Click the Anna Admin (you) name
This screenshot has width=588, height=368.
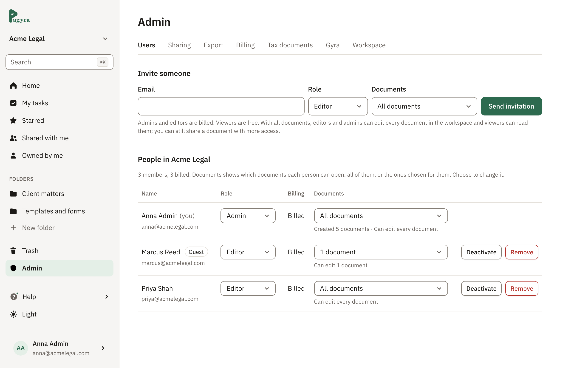tap(168, 216)
